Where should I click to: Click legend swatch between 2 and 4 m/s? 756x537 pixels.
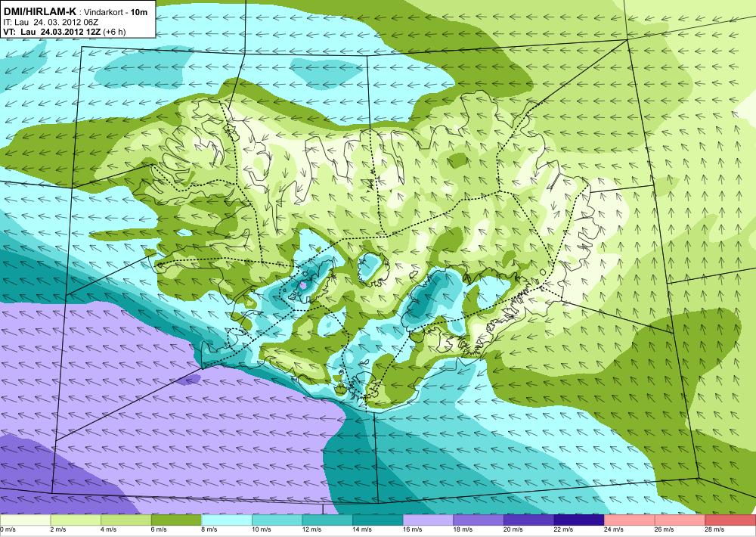75,520
